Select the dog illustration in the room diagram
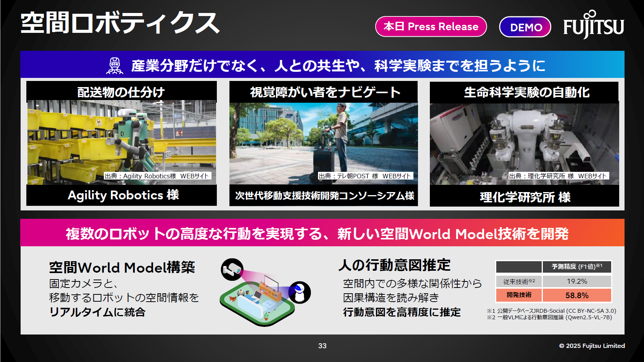The height and width of the screenshot is (362, 644). (x=233, y=299)
